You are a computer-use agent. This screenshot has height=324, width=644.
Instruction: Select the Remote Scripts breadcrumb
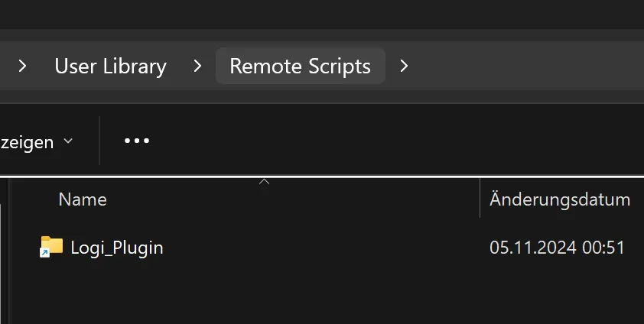coord(300,66)
